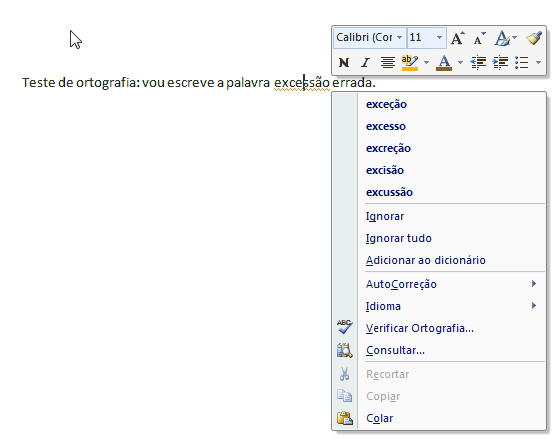This screenshot has height=442, width=558.
Task: Click the Colar clipboard icon
Action: click(344, 418)
